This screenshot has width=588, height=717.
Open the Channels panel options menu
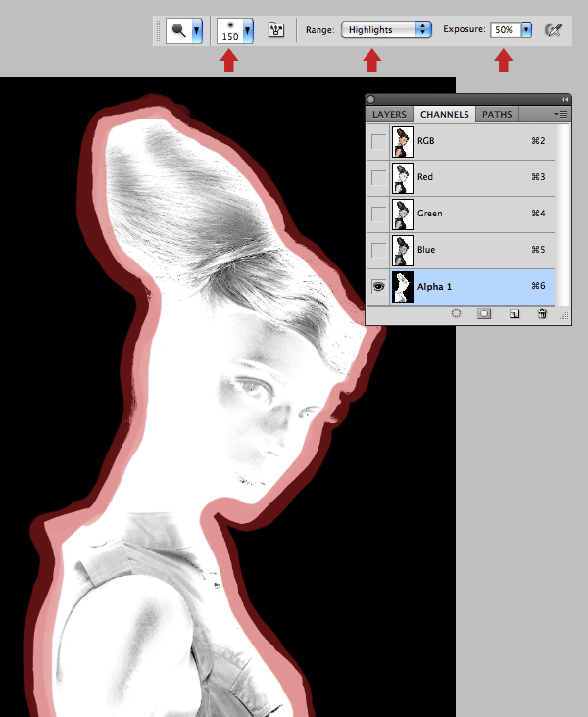(561, 114)
